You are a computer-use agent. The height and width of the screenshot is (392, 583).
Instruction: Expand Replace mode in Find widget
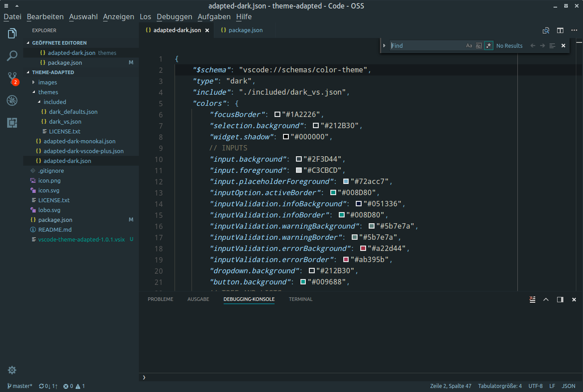coord(384,46)
